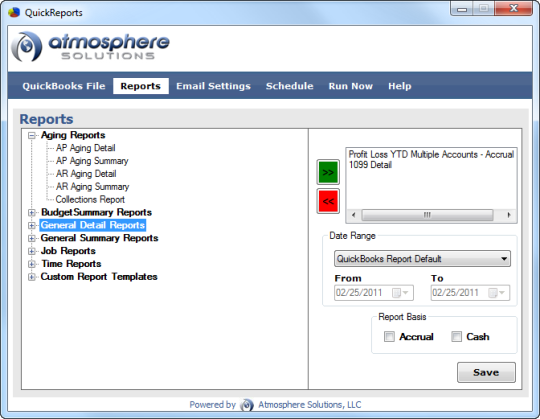Expand the Custom Report Templates node
This screenshot has height=419, width=540.
pos(32,277)
